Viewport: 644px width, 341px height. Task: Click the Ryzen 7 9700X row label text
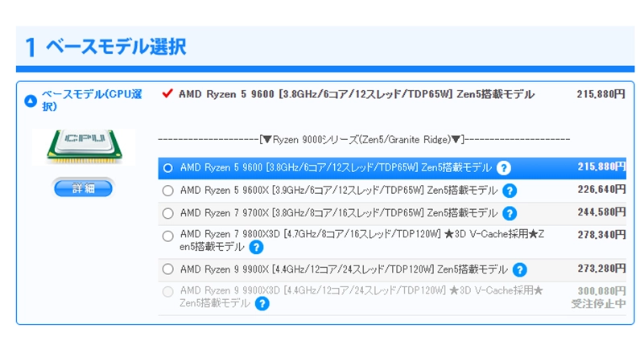pyautogui.click(x=339, y=213)
